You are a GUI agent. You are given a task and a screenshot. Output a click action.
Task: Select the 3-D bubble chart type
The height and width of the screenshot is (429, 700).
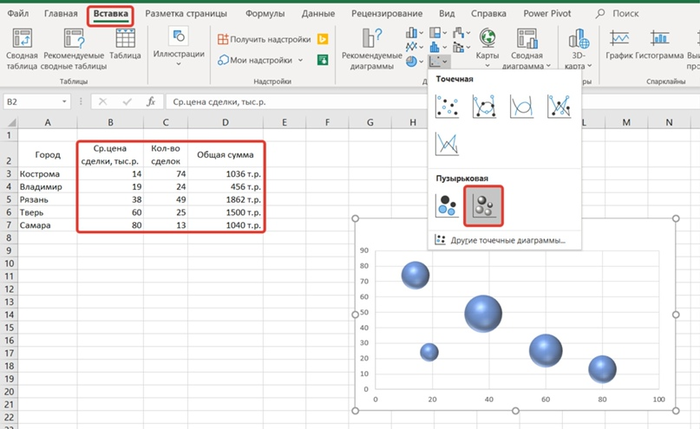pos(485,205)
